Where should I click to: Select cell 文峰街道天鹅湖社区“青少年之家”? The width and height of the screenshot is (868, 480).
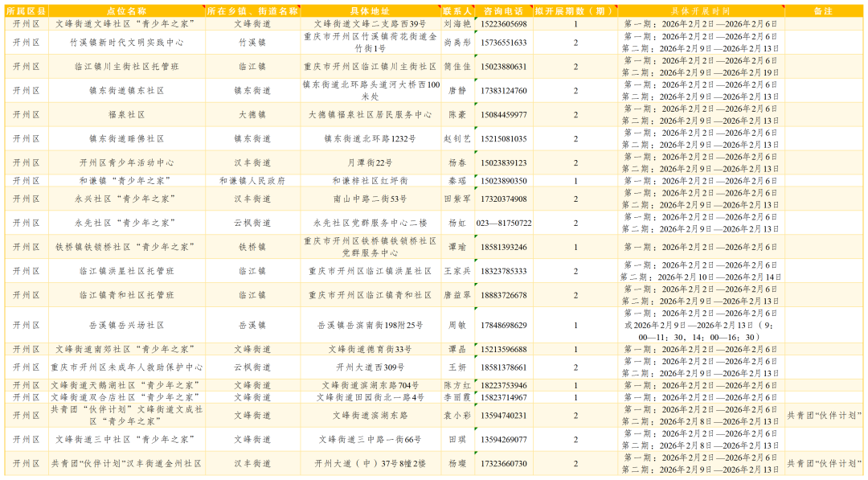pos(127,385)
